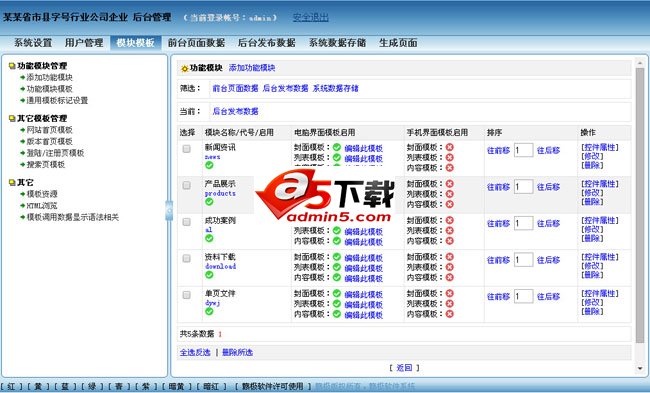Screen dimensions: 650x393
Task: Open the 生成页面 tab
Action: pyautogui.click(x=398, y=43)
